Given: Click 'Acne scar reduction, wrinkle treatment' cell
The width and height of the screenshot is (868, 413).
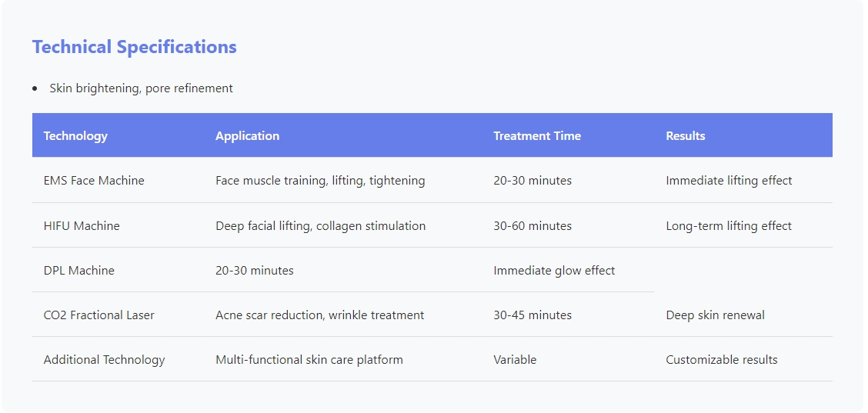Looking at the screenshot, I should click(x=319, y=315).
